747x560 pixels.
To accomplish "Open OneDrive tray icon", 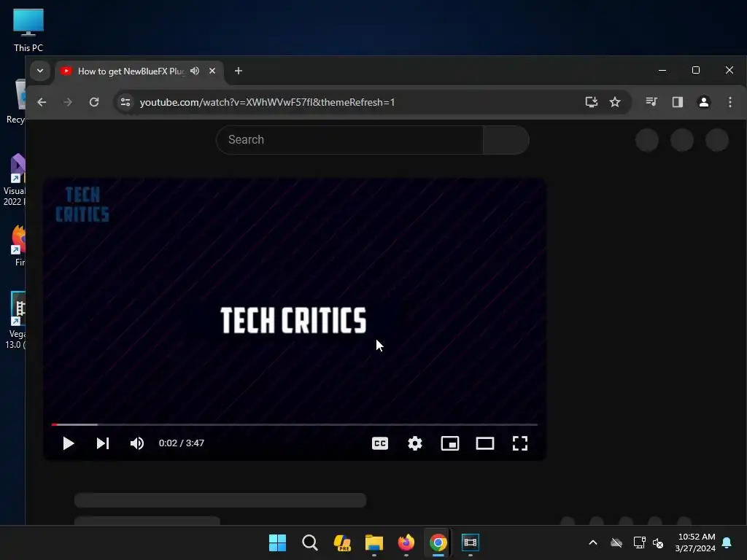I will [x=616, y=542].
